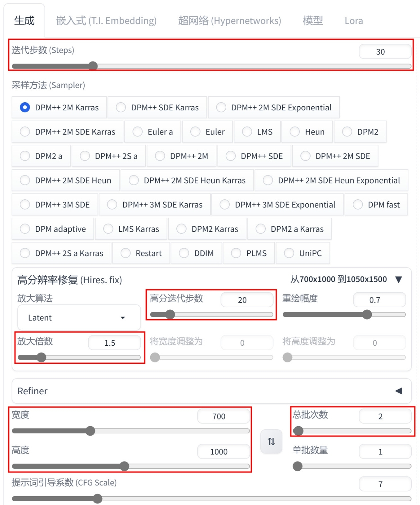This screenshot has height=505, width=420.
Task: Select the DDIM sampler radio button
Action: click(x=196, y=253)
